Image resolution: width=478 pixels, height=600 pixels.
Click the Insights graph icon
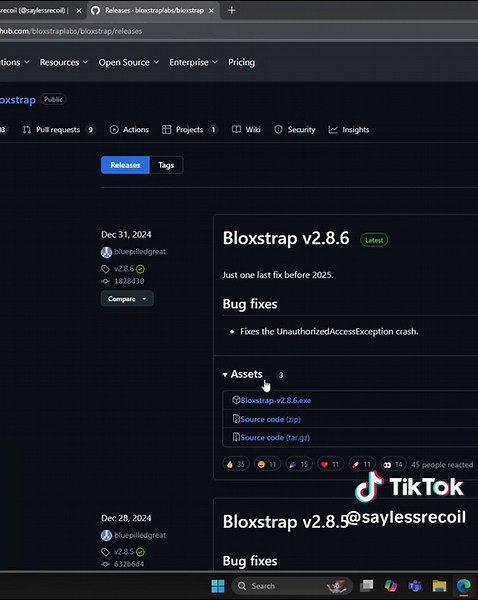(x=333, y=130)
